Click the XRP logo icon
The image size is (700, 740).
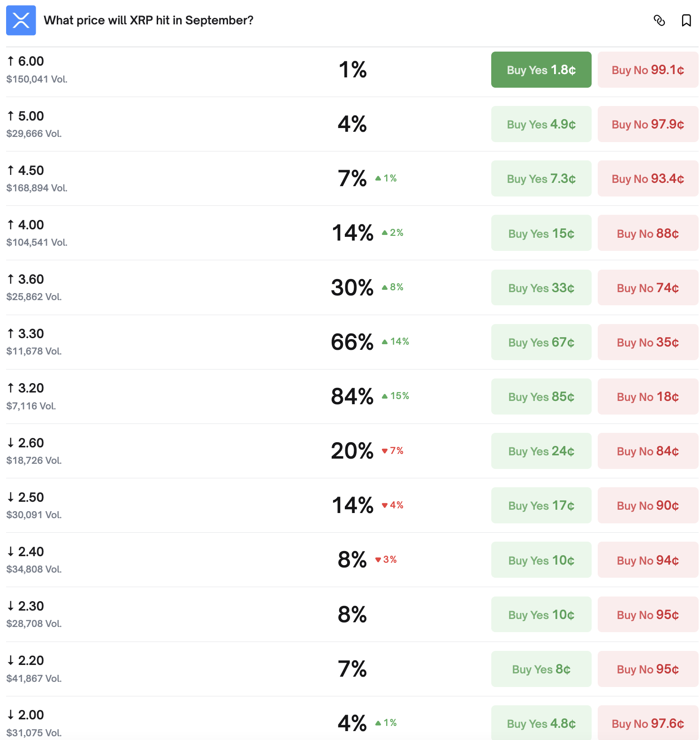click(21, 21)
